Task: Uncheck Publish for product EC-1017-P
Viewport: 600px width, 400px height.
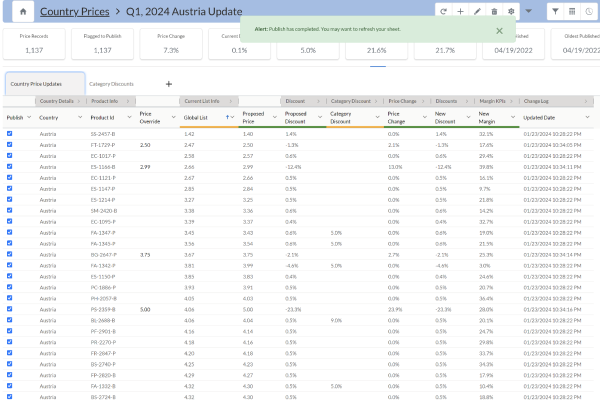Action: [x=10, y=155]
